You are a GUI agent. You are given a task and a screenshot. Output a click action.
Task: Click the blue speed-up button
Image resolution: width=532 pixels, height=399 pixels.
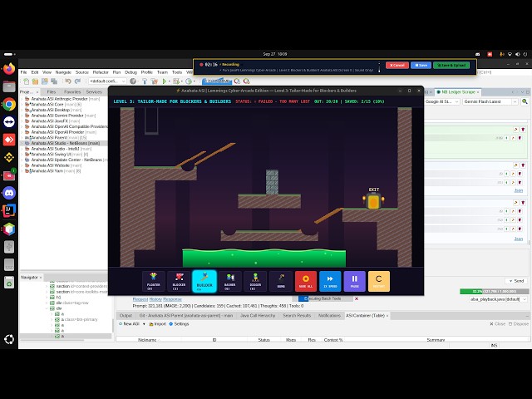pos(330,281)
